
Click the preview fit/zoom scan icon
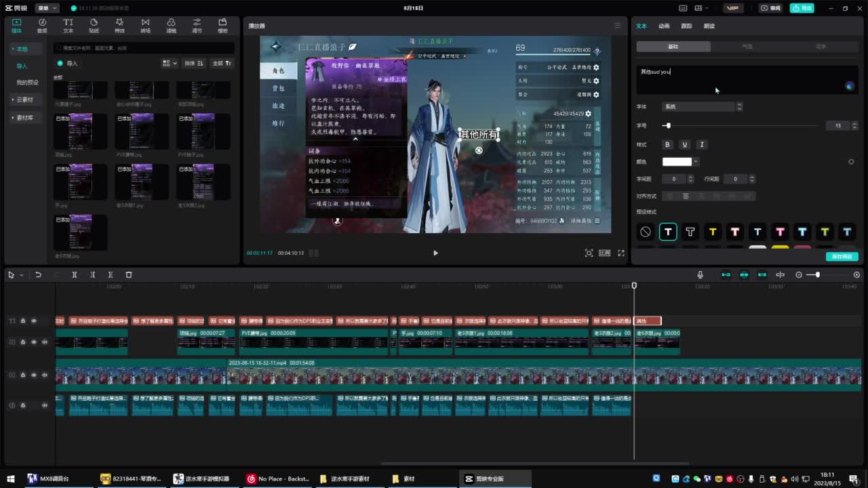pos(589,253)
